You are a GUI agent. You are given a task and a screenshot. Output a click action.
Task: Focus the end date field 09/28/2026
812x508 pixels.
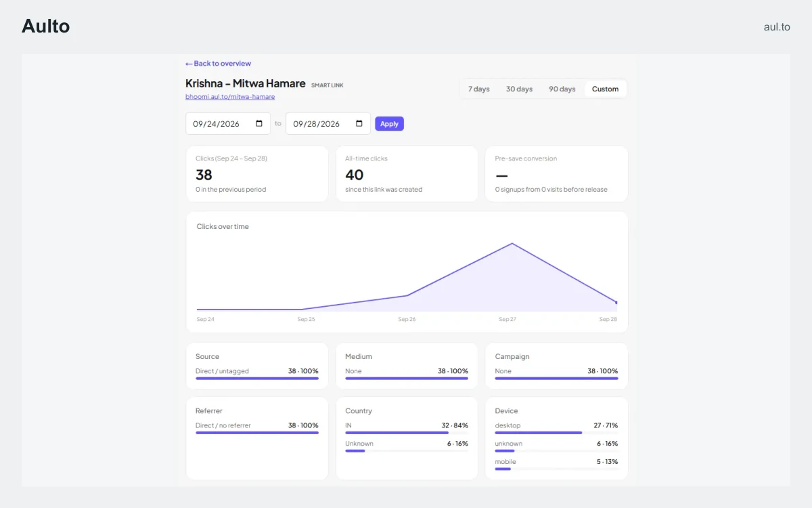pyautogui.click(x=328, y=124)
